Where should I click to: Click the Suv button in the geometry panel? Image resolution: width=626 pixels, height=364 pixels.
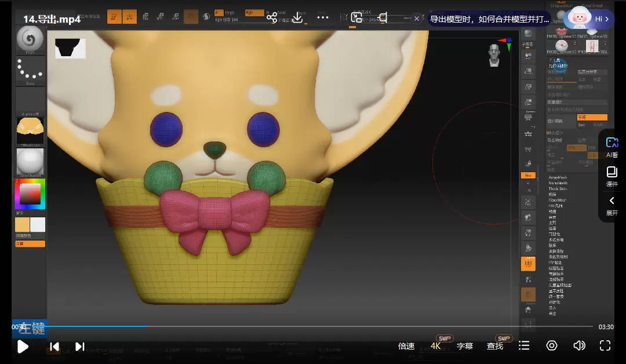[x=582, y=125]
